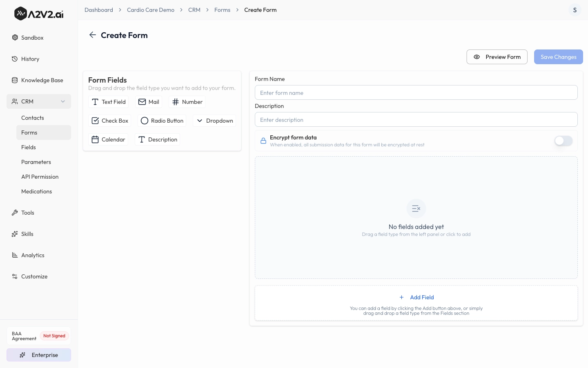588x368 pixels.
Task: Click the back arrow beside Create Form
Action: 93,35
